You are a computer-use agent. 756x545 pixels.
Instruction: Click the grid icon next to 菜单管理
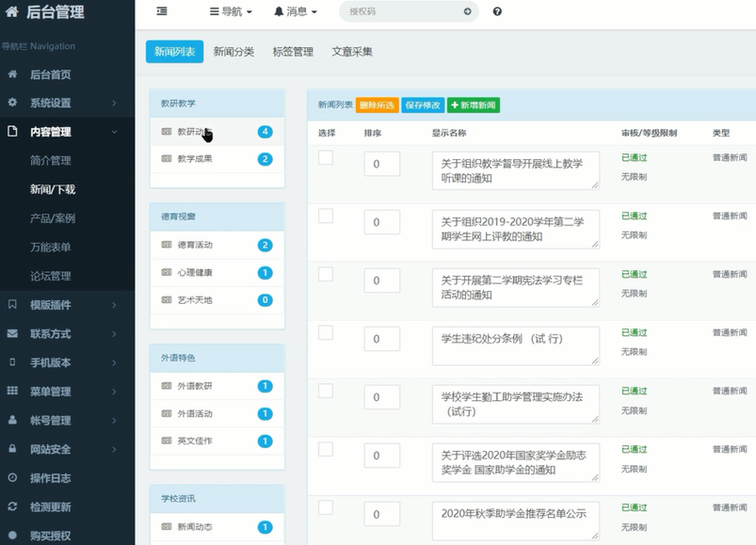tap(12, 391)
